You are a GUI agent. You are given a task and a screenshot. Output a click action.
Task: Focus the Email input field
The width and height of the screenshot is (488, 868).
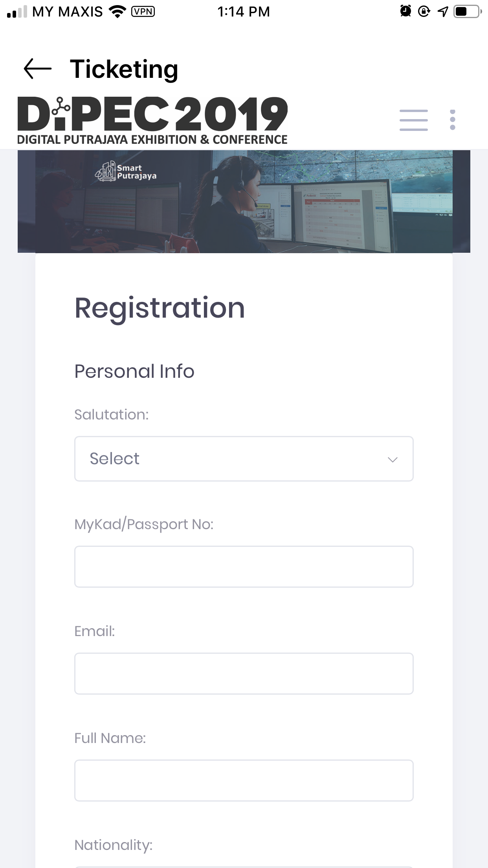pos(244,673)
